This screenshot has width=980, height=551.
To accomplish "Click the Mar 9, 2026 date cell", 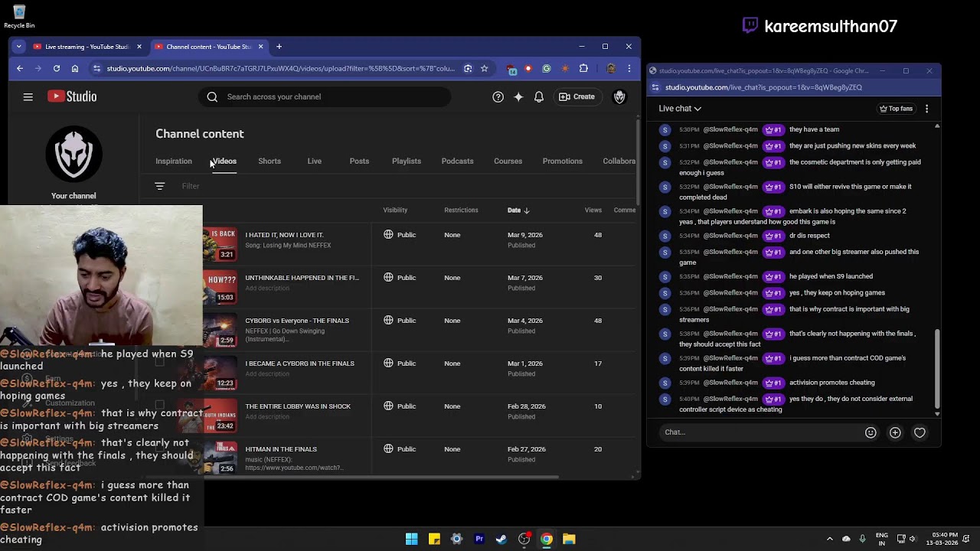I will [525, 235].
